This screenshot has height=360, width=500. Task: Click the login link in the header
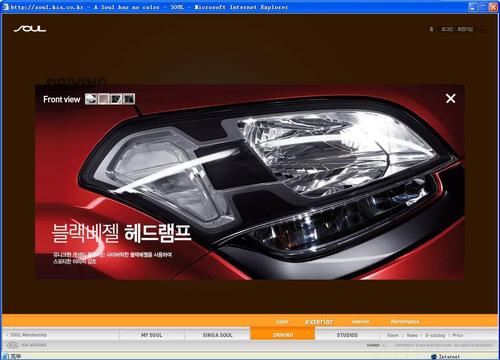pyautogui.click(x=447, y=29)
